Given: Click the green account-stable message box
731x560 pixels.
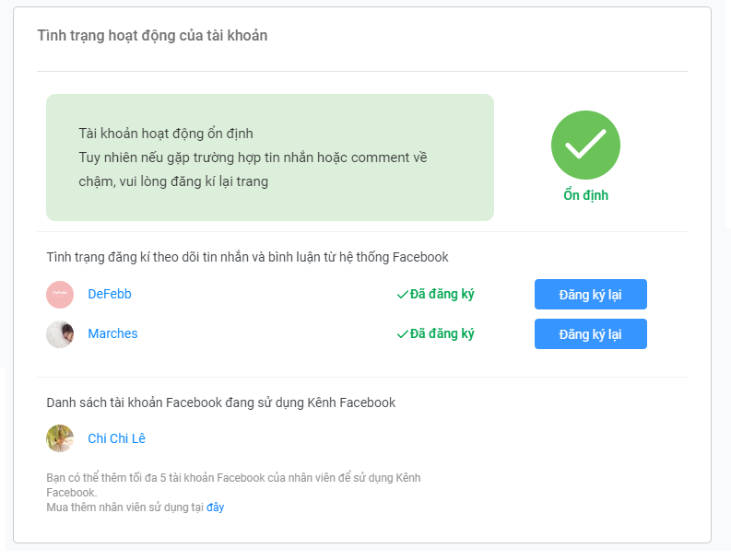Looking at the screenshot, I should point(270,157).
